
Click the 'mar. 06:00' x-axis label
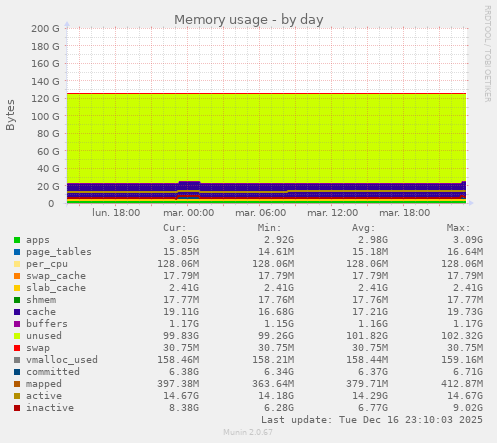tap(261, 213)
